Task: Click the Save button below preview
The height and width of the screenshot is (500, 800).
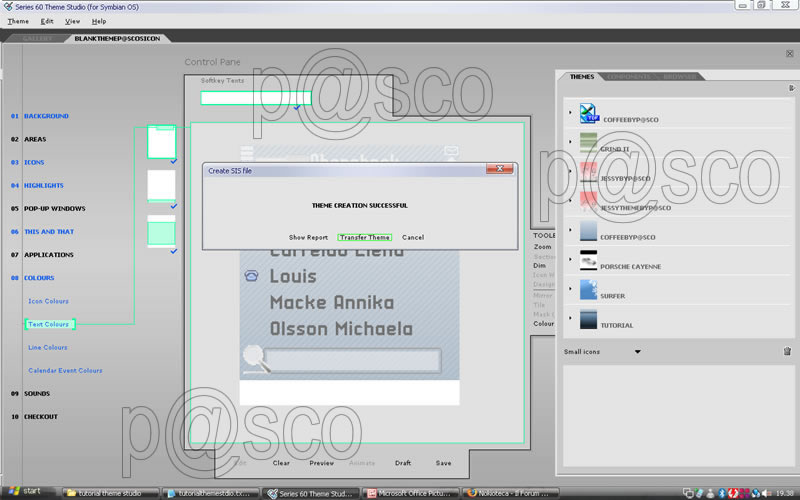Action: click(443, 463)
